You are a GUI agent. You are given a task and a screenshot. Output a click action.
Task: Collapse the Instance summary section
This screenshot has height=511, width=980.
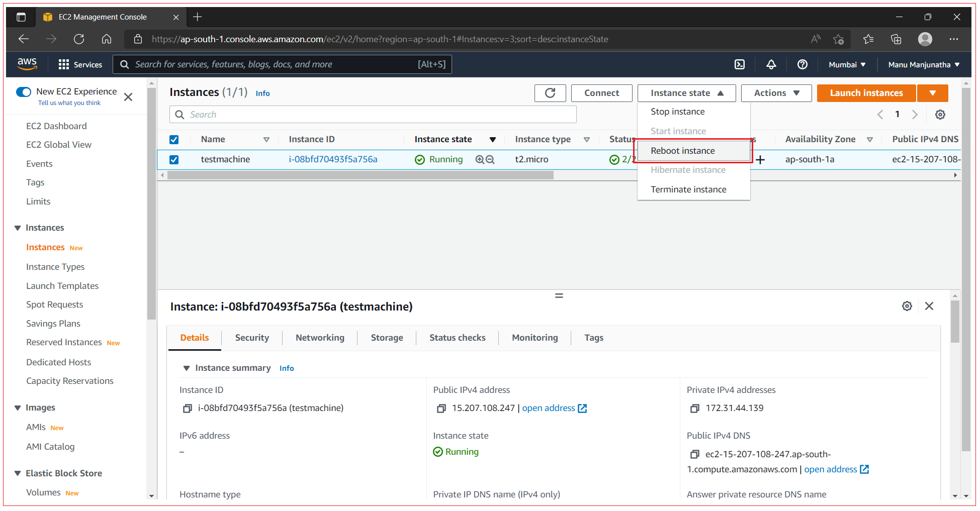tap(187, 367)
